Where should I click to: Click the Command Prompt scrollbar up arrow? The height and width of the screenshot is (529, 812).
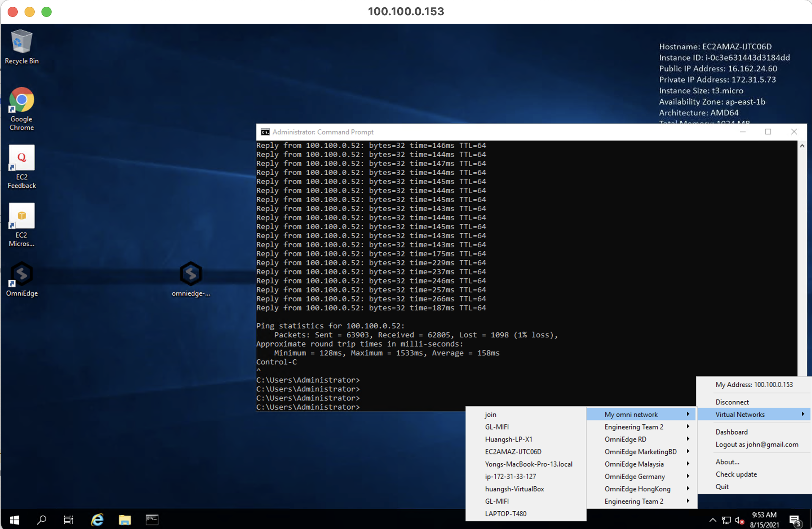click(x=802, y=146)
